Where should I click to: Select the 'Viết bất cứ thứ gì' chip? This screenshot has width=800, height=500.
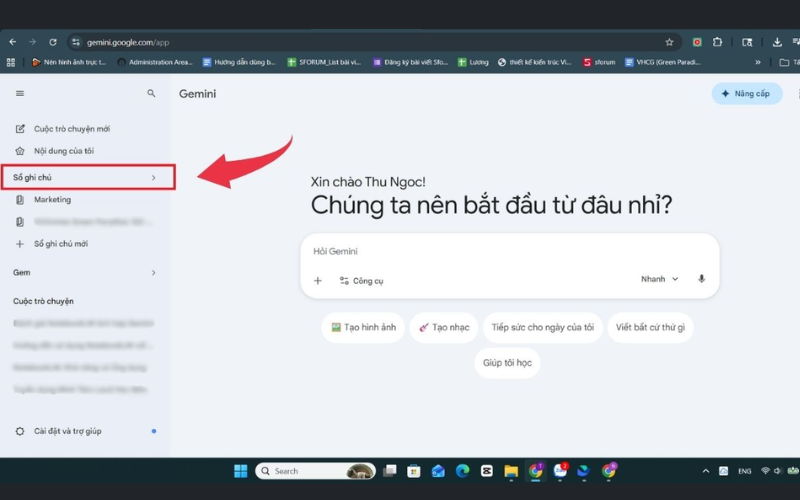(x=651, y=328)
